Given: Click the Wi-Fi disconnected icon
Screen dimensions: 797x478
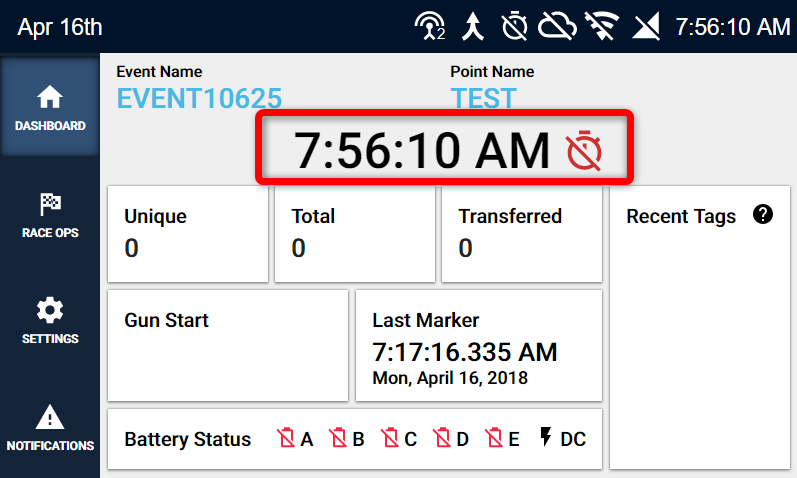Looking at the screenshot, I should coord(600,27).
